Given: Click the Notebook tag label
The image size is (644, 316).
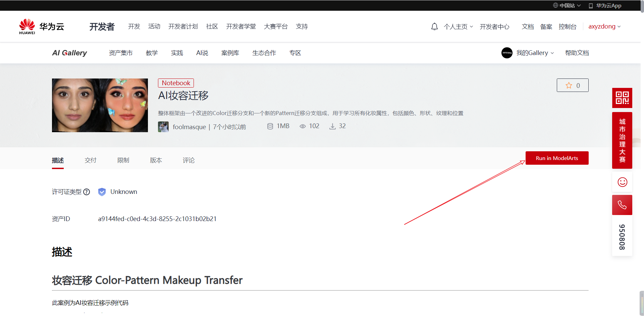Looking at the screenshot, I should (x=176, y=83).
